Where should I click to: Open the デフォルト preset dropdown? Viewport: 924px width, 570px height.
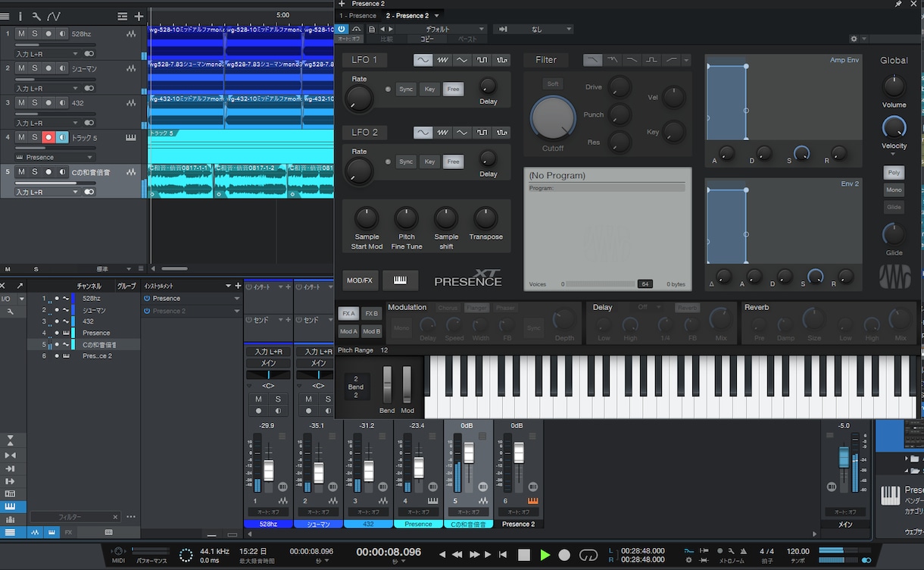[x=442, y=29]
